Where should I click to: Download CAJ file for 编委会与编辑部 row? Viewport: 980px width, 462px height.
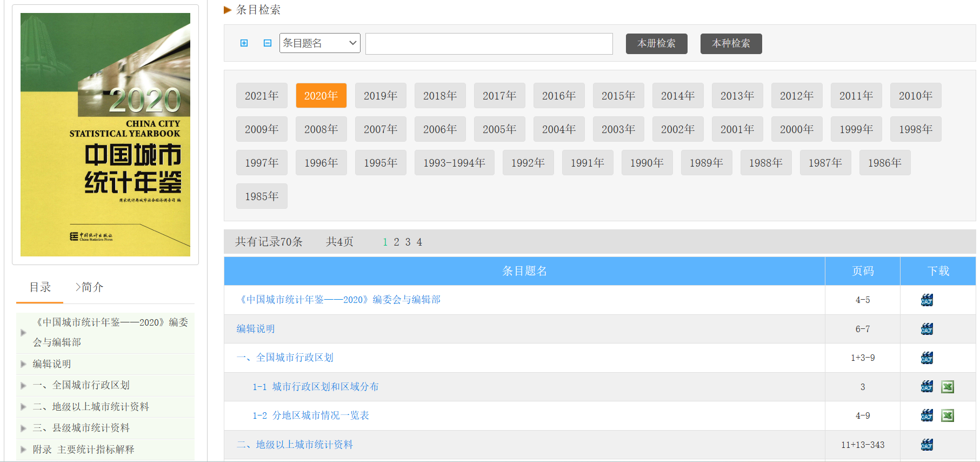pos(926,300)
